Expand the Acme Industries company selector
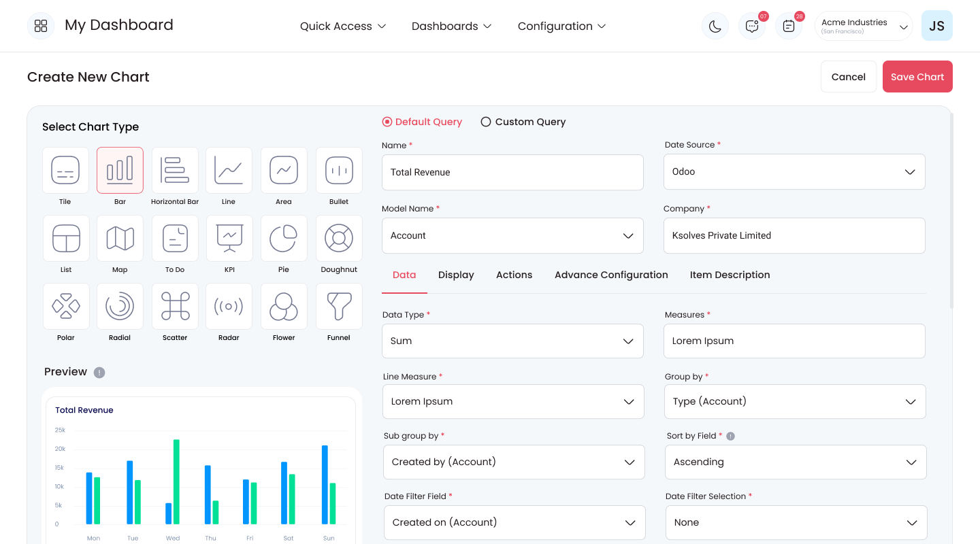 (864, 26)
